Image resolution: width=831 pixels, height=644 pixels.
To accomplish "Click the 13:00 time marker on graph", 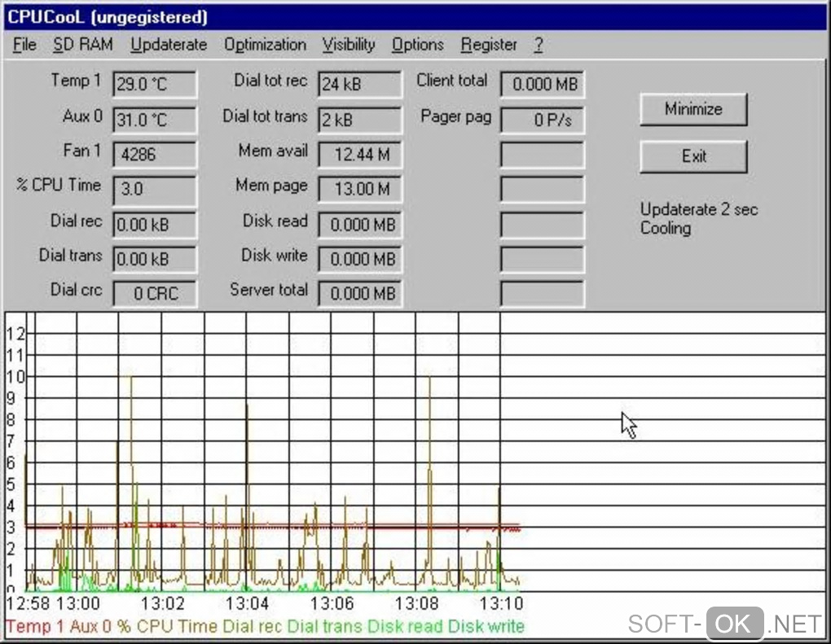I will 78,603.
